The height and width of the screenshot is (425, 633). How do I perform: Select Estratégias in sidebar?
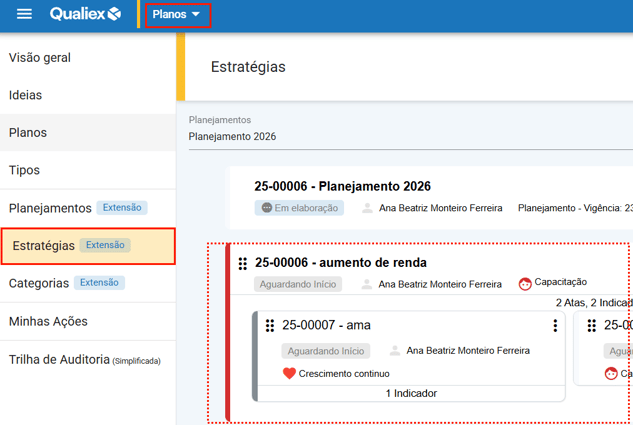pos(44,246)
